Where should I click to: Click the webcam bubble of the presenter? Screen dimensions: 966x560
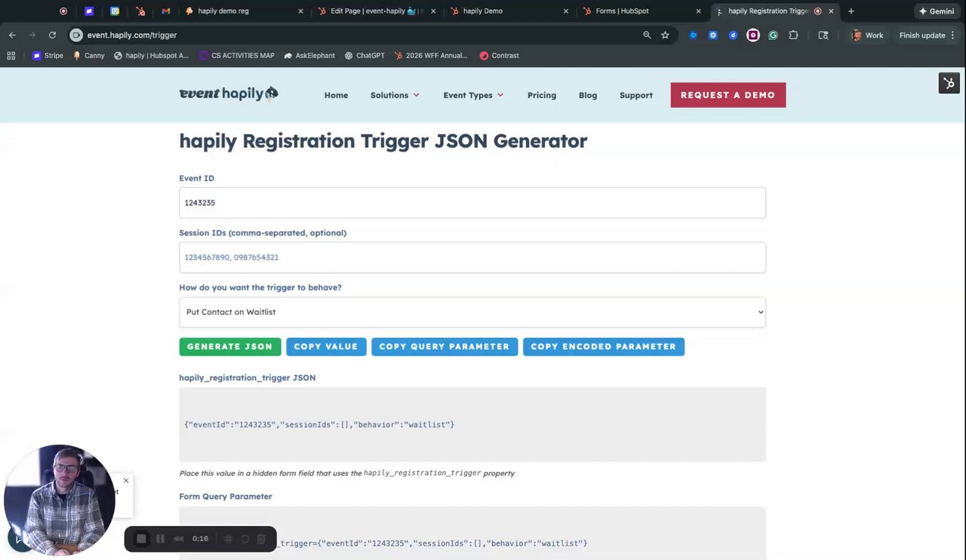[x=60, y=500]
